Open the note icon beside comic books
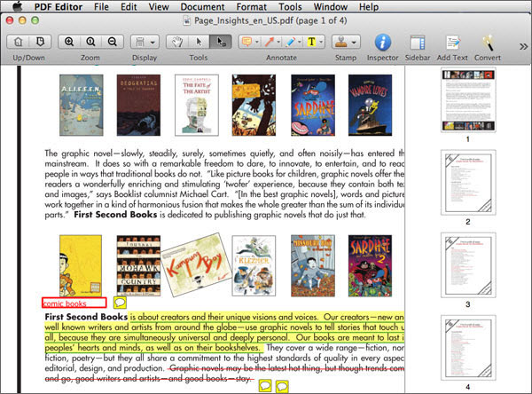The width and height of the screenshot is (532, 394). point(120,303)
